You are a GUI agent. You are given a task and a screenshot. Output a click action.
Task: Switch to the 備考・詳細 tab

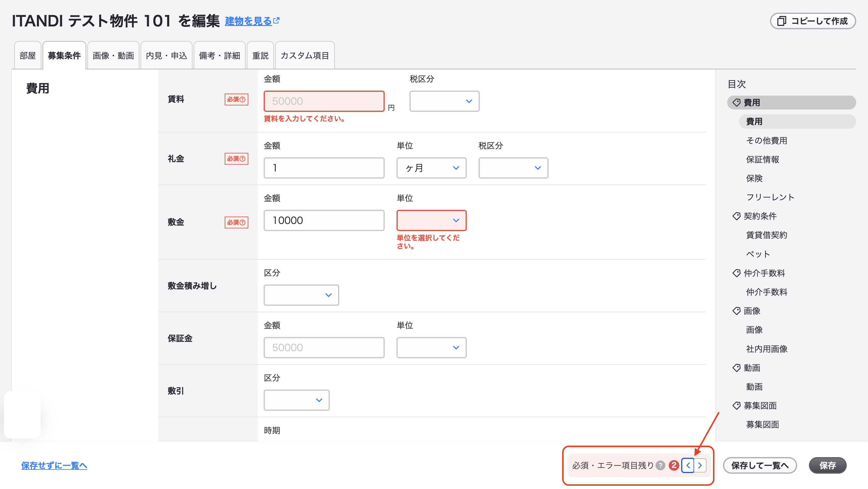219,55
